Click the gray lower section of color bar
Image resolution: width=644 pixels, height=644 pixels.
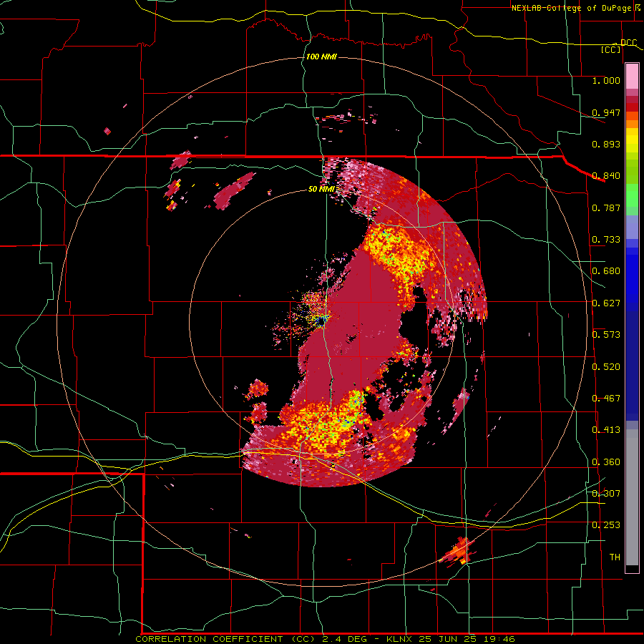coord(632,497)
